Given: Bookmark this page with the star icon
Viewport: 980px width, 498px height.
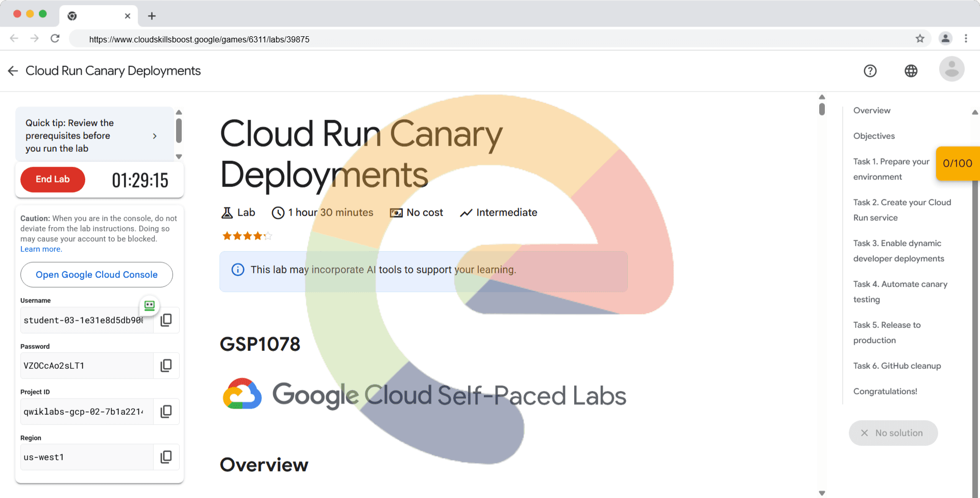Looking at the screenshot, I should 920,39.
